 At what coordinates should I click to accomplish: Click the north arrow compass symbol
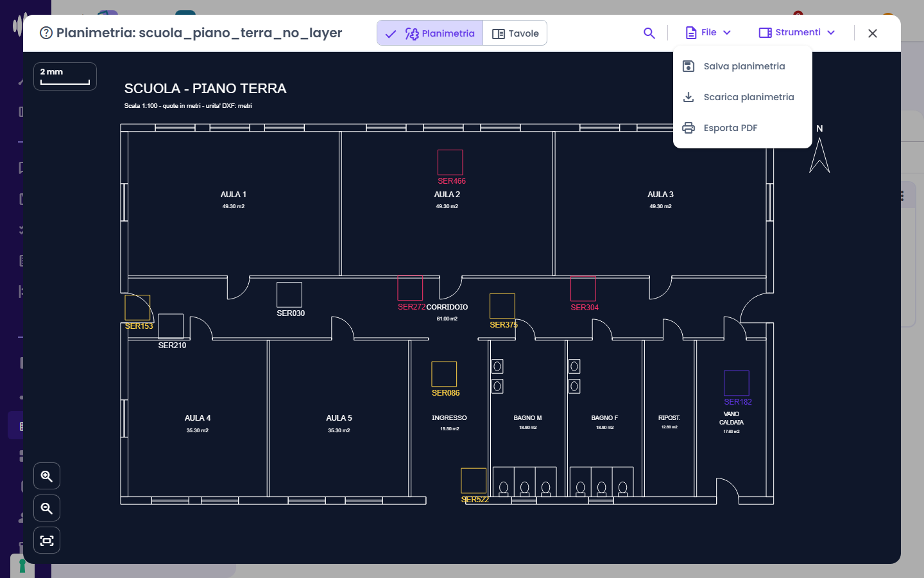click(x=819, y=155)
